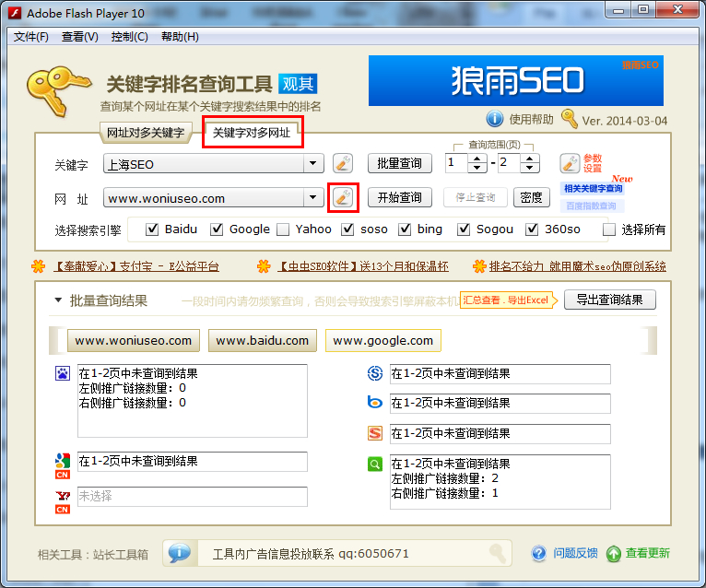Screen dimensions: 706x588
Task: Increase the query range start page value
Action: coord(477,159)
